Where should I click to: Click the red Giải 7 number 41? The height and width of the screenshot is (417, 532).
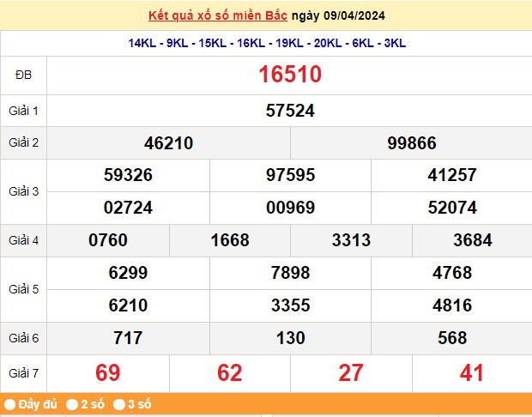pos(472,373)
